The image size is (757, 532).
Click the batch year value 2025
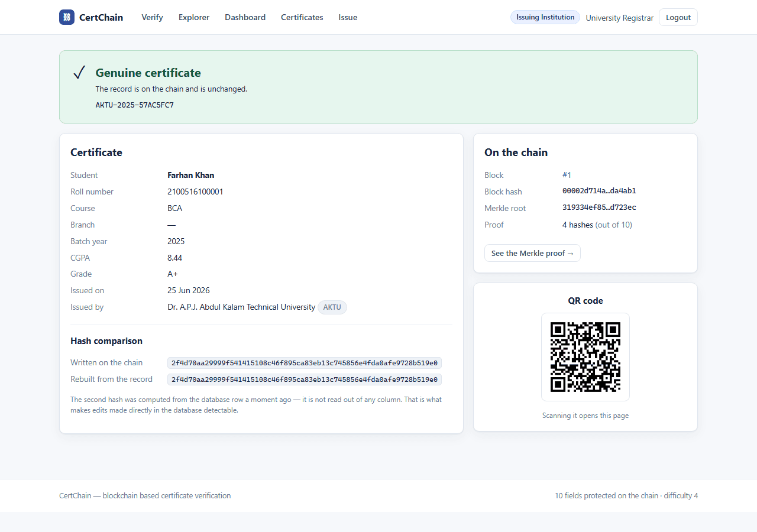(176, 241)
